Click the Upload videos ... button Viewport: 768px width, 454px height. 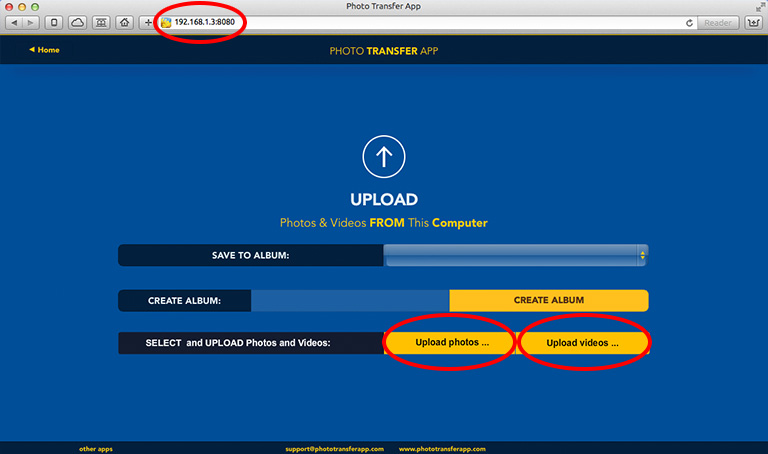583,343
